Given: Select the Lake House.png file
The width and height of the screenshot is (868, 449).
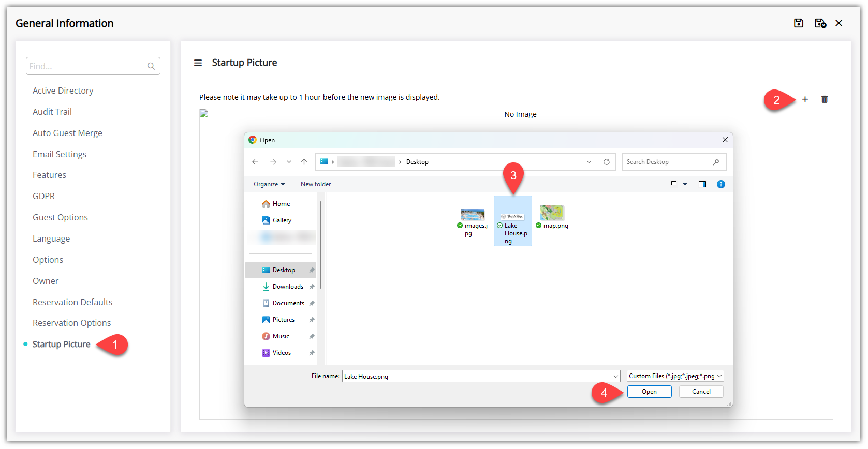Looking at the screenshot, I should tap(513, 221).
